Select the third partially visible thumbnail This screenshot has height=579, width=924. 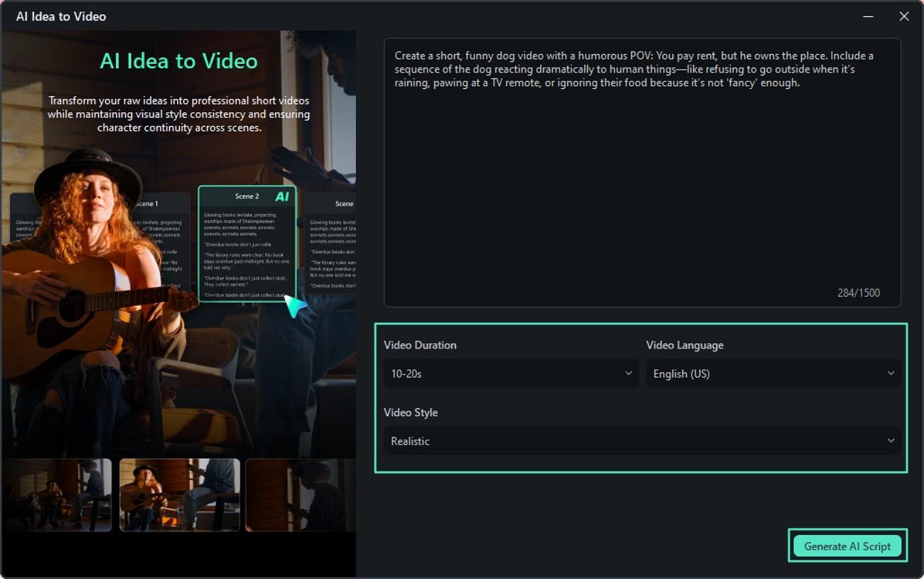301,495
